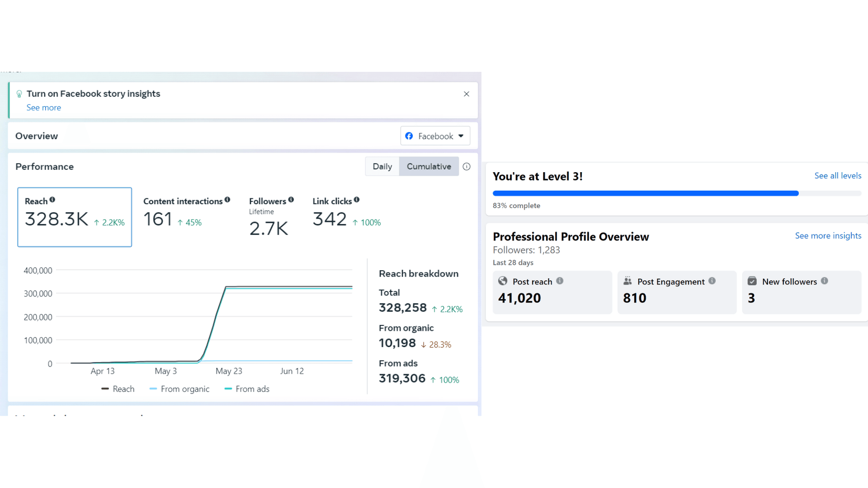The height and width of the screenshot is (488, 868).
Task: Click the info icon beside Followers
Action: [291, 200]
